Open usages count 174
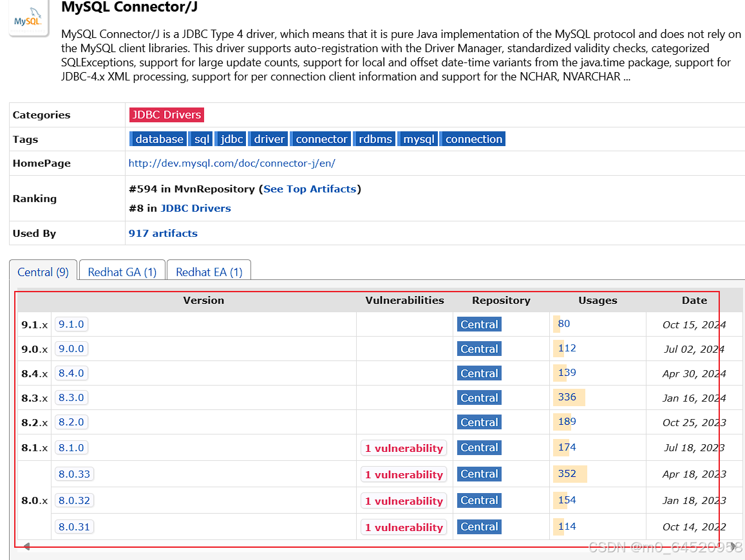 567,447
